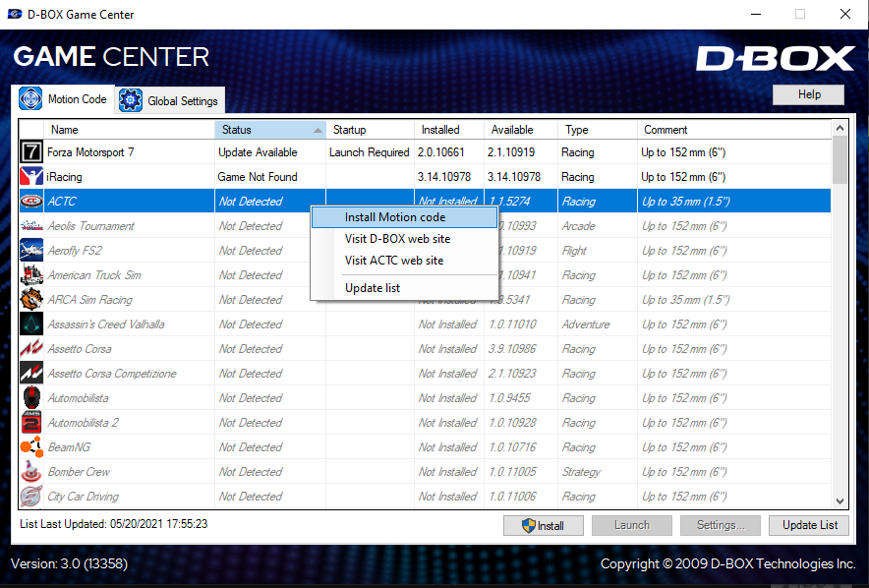Select the Bomber Crew row name
Viewport: 869px width, 588px height.
[79, 472]
